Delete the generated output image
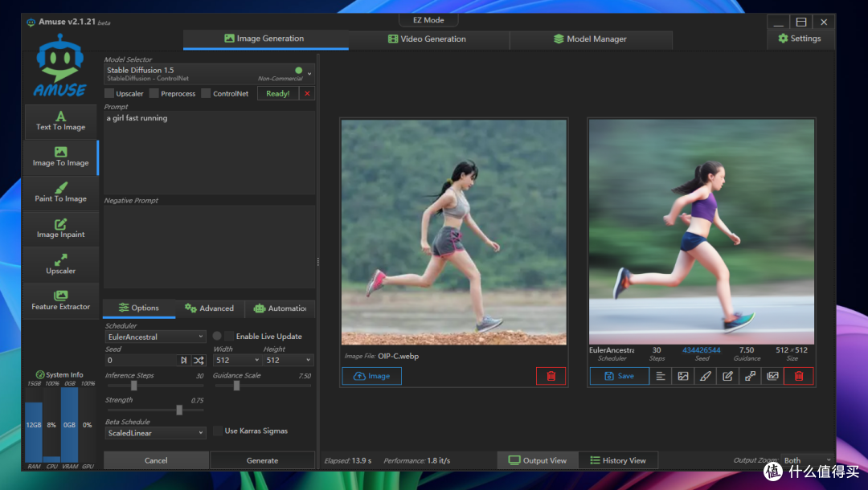 [x=798, y=376]
